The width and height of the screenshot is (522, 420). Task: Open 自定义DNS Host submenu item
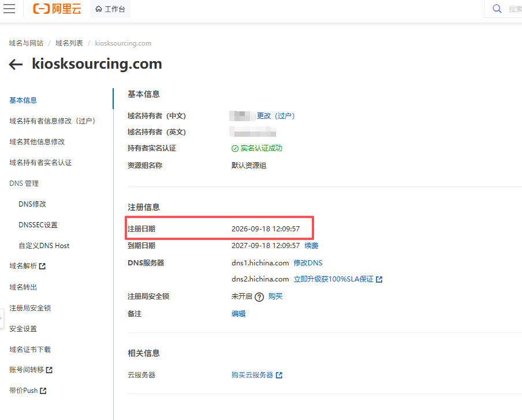click(x=44, y=246)
